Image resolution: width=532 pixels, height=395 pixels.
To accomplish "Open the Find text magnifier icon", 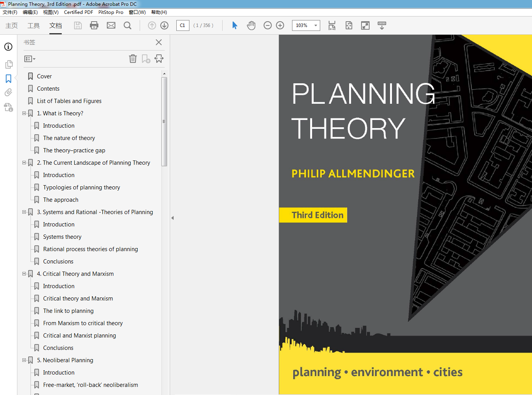I will (127, 25).
